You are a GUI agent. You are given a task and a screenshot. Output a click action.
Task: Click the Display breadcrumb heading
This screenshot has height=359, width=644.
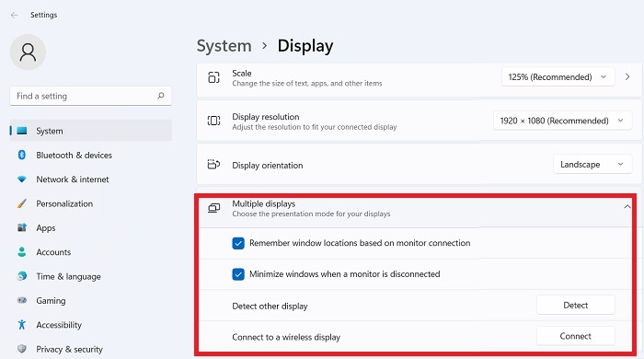click(x=305, y=46)
